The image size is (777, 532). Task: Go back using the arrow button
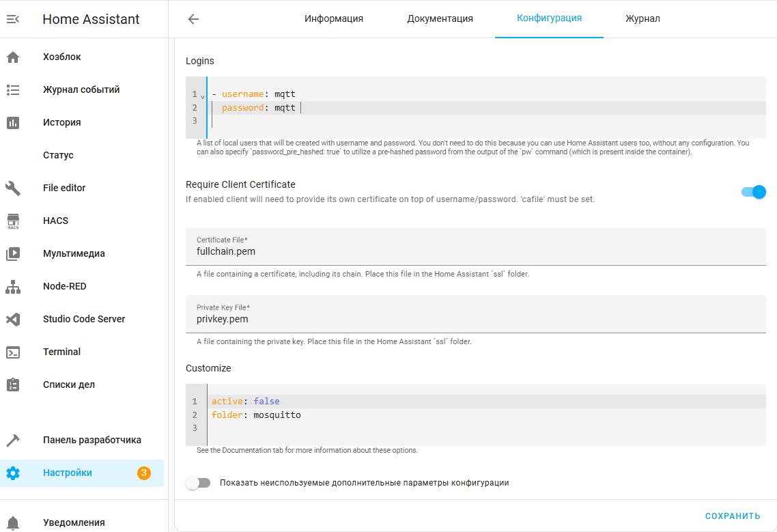(193, 19)
